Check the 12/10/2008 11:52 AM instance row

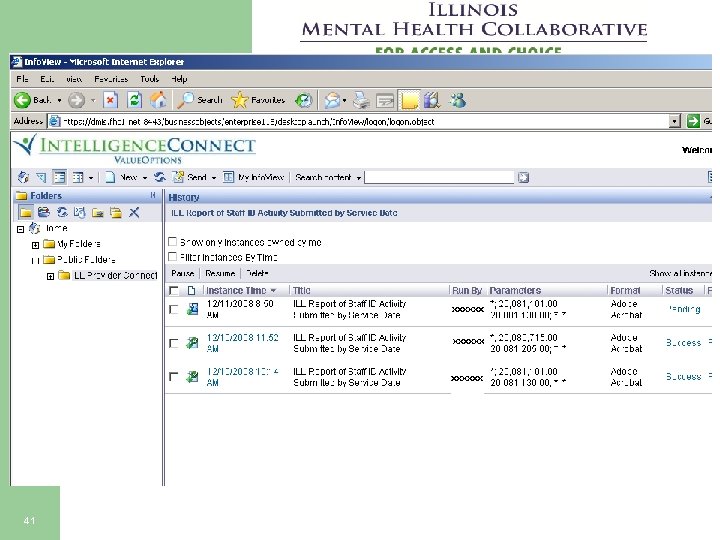click(x=174, y=343)
